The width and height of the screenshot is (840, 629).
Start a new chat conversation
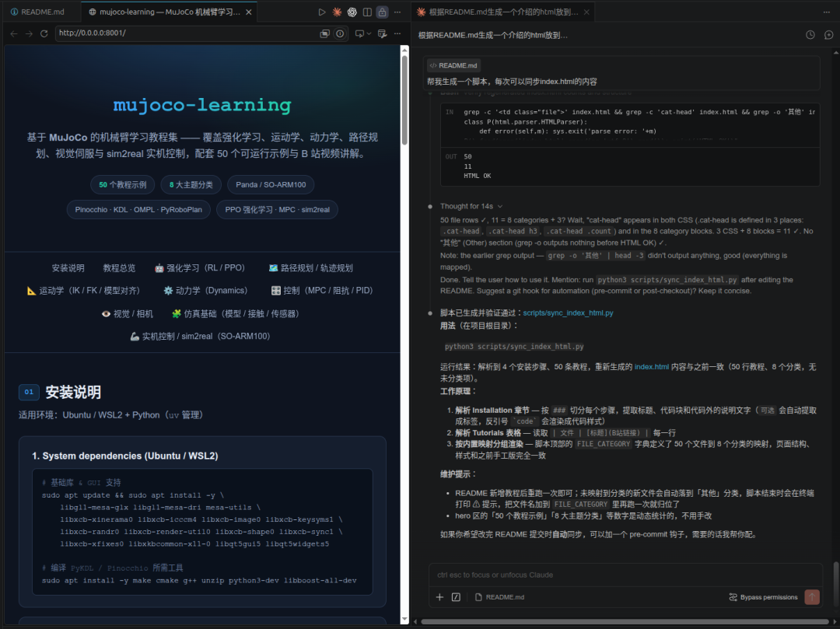(828, 35)
